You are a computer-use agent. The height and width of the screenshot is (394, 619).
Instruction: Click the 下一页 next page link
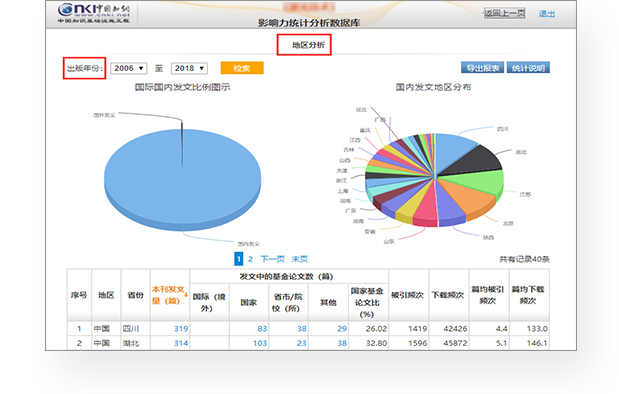[x=272, y=259]
